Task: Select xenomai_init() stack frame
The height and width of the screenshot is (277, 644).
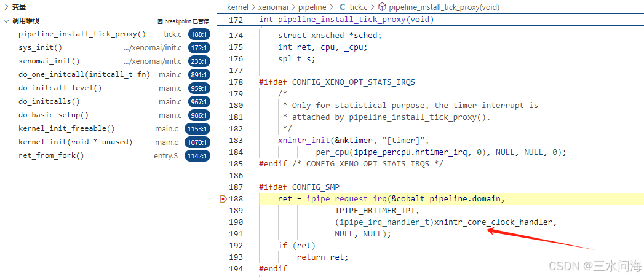Action: [108, 61]
